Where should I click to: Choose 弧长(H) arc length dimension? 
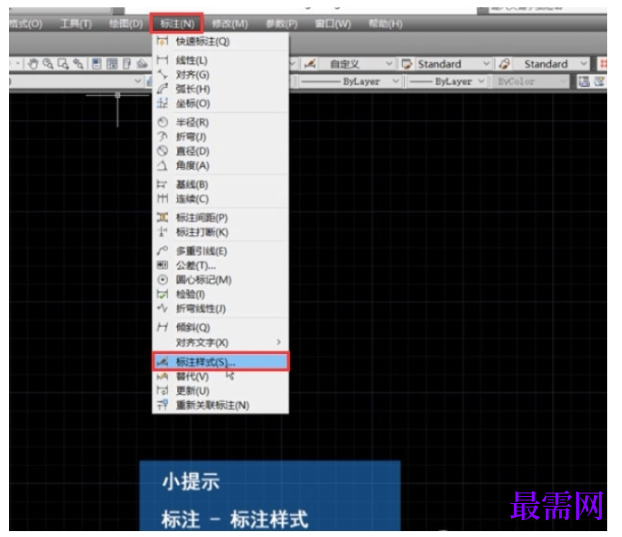click(x=221, y=89)
